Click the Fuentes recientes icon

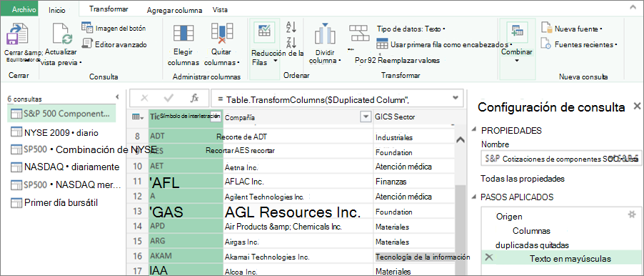click(x=546, y=44)
